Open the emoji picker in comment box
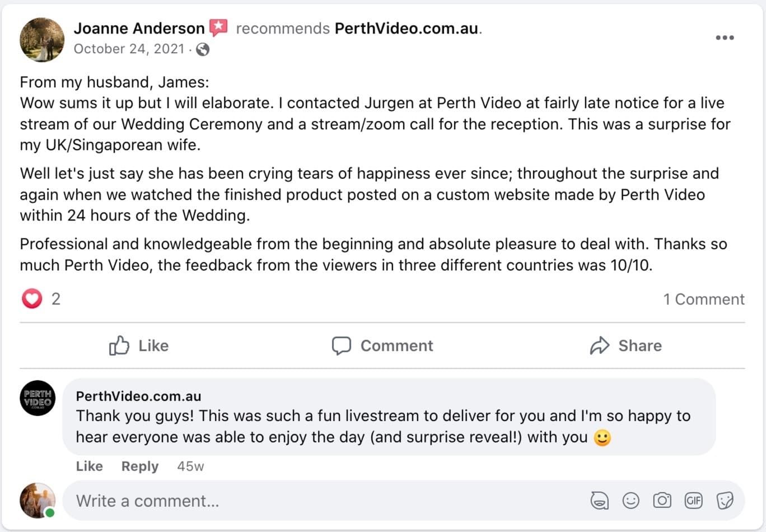766x532 pixels. (630, 500)
